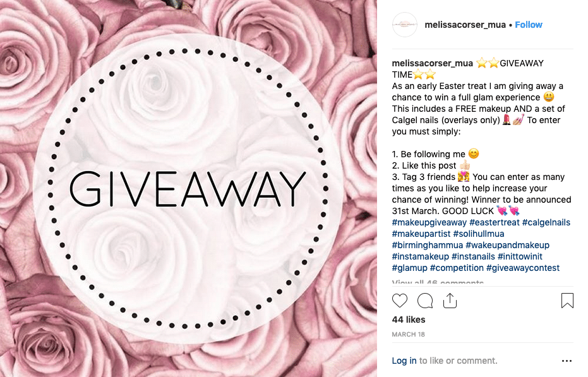Share the post using the share icon
This screenshot has height=377, width=588.
(x=450, y=301)
